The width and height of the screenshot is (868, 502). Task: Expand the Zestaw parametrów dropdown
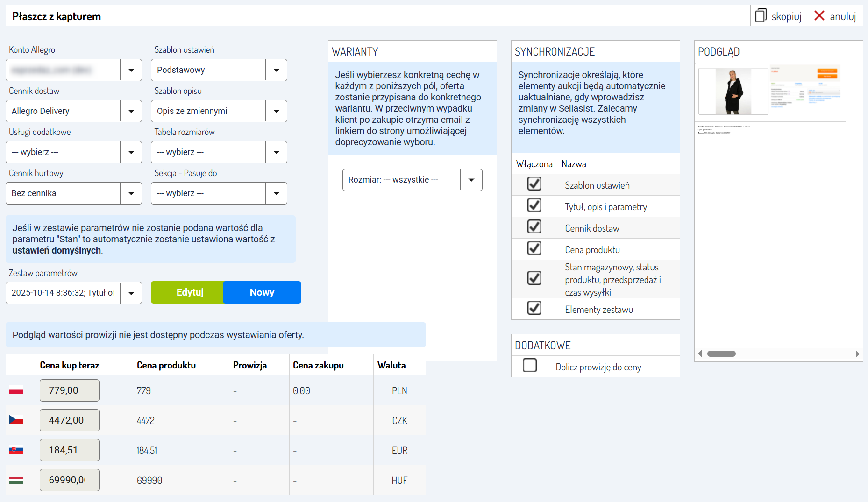131,293
